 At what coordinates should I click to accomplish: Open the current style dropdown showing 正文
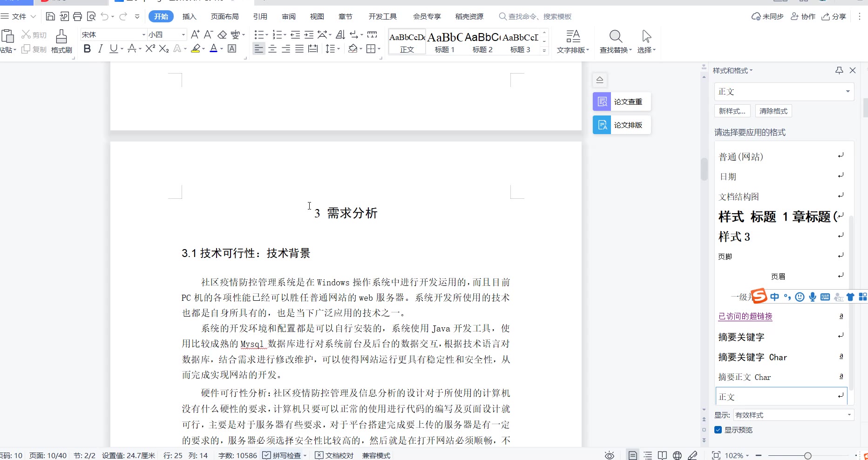click(x=784, y=91)
